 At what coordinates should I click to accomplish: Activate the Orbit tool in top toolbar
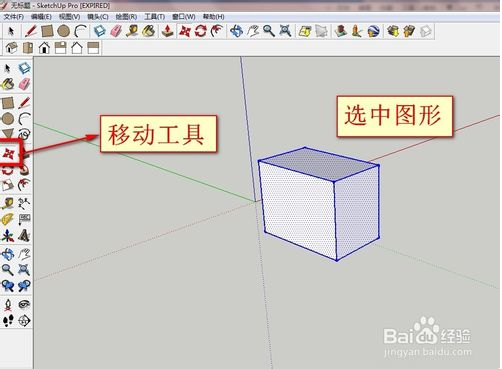[236, 31]
